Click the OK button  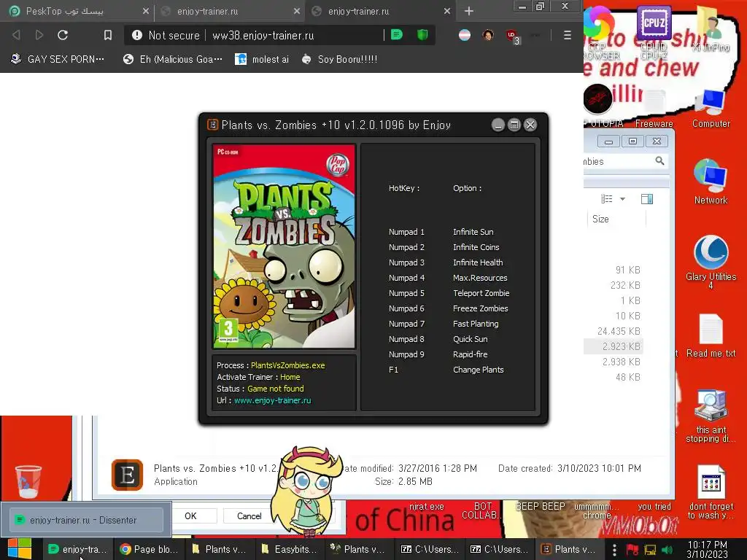(x=190, y=516)
